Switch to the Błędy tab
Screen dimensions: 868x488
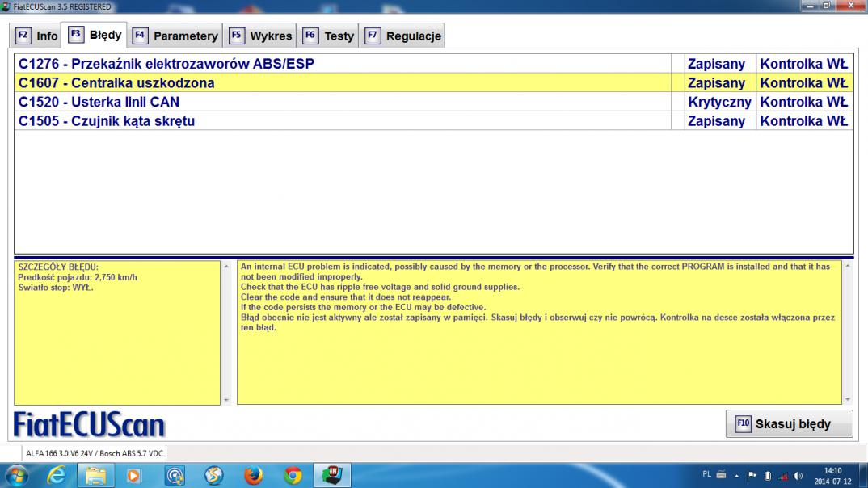pos(95,35)
